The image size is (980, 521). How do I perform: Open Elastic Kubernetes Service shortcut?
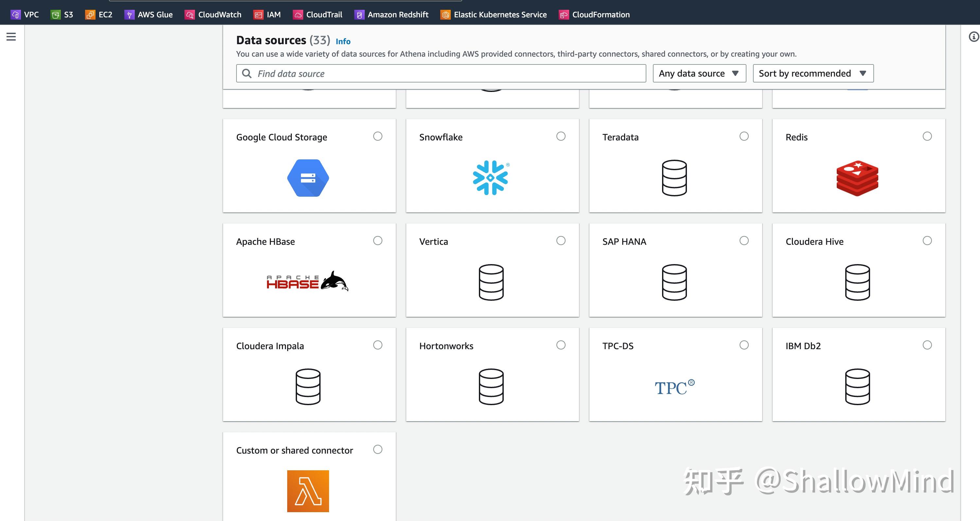[493, 14]
